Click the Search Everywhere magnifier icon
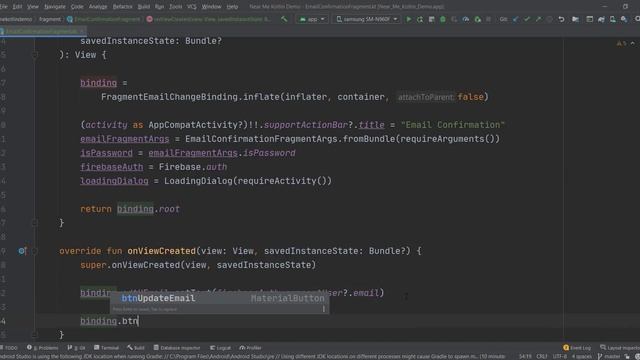640x360 pixels. pos(637,19)
